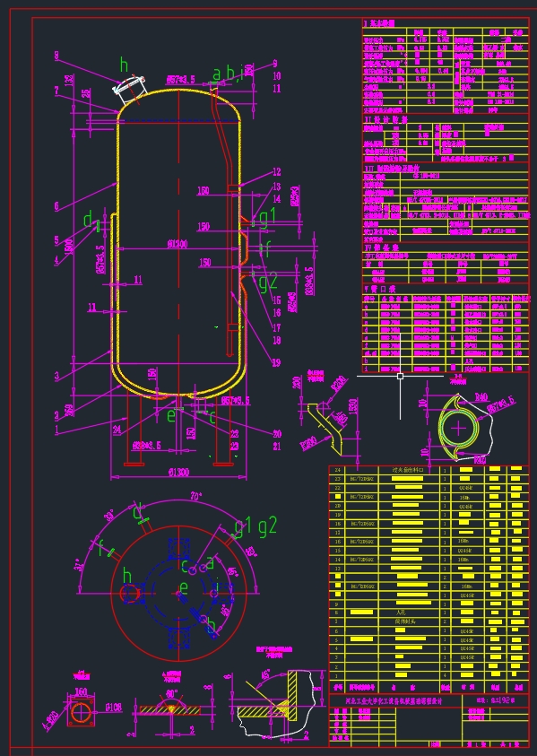Select the red circle in the square flange detail
537x756 pixels.
(81, 714)
